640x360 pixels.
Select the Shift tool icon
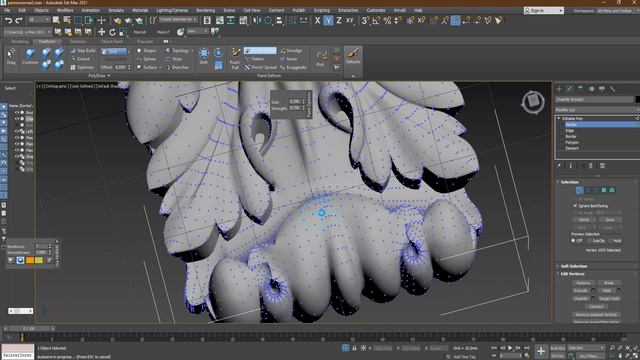204,56
